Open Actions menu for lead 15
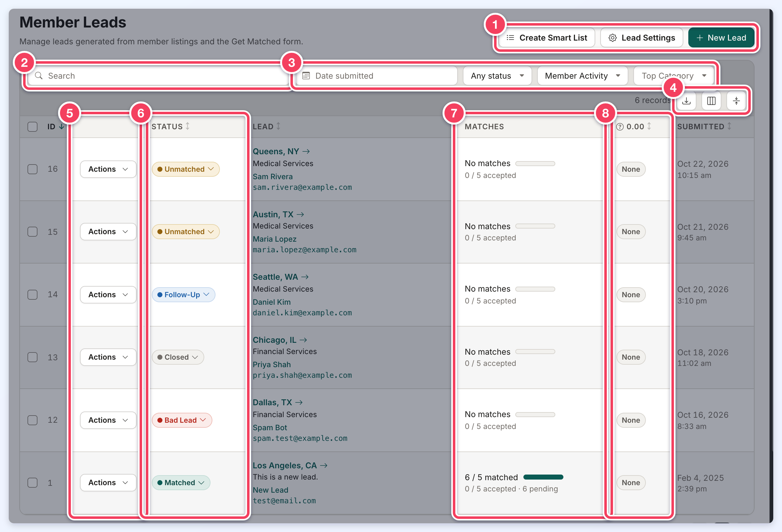Viewport: 782px width, 532px height. point(108,232)
